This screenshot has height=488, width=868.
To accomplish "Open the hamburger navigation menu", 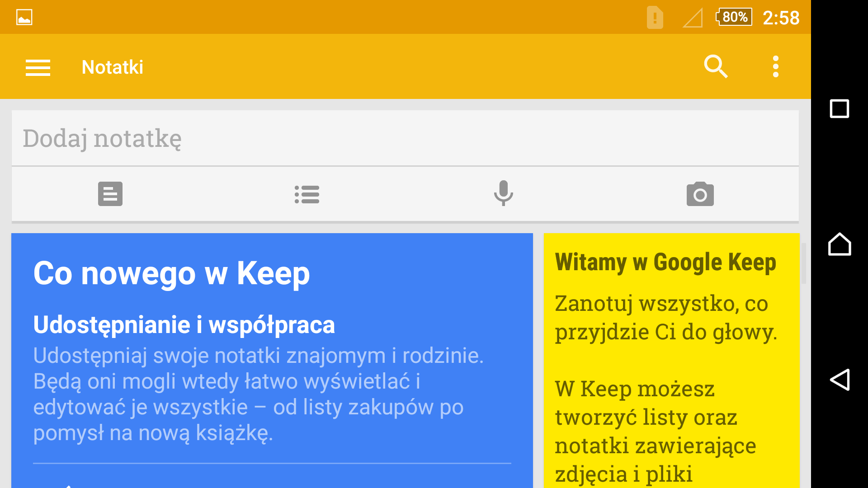I will tap(38, 67).
